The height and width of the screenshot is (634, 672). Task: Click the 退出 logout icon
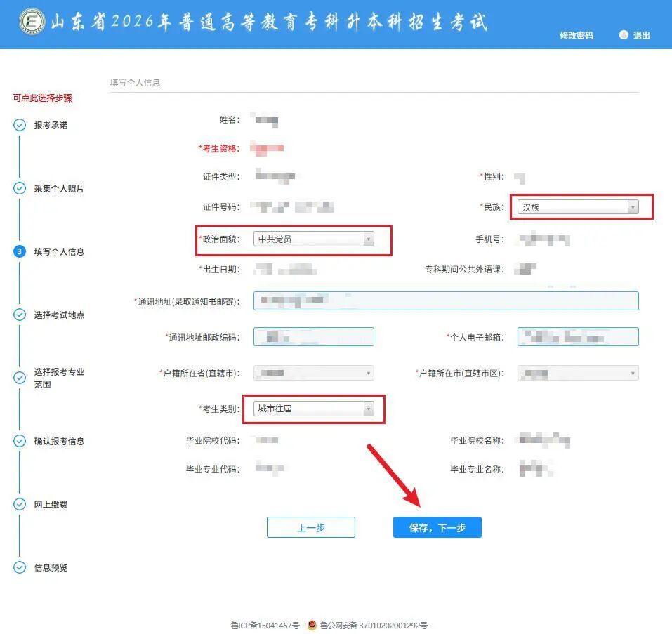point(624,35)
